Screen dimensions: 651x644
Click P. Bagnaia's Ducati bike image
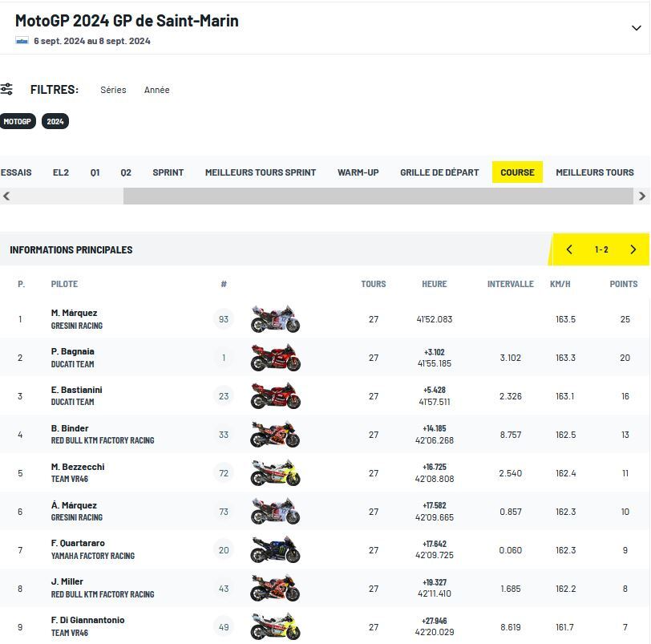[x=275, y=358]
